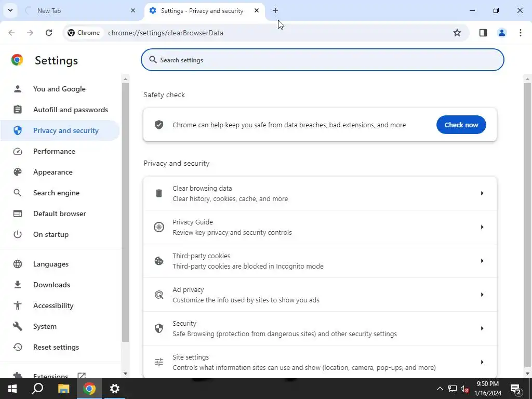Click the Chrome site info chip
This screenshot has width=532, height=399.
click(x=84, y=33)
